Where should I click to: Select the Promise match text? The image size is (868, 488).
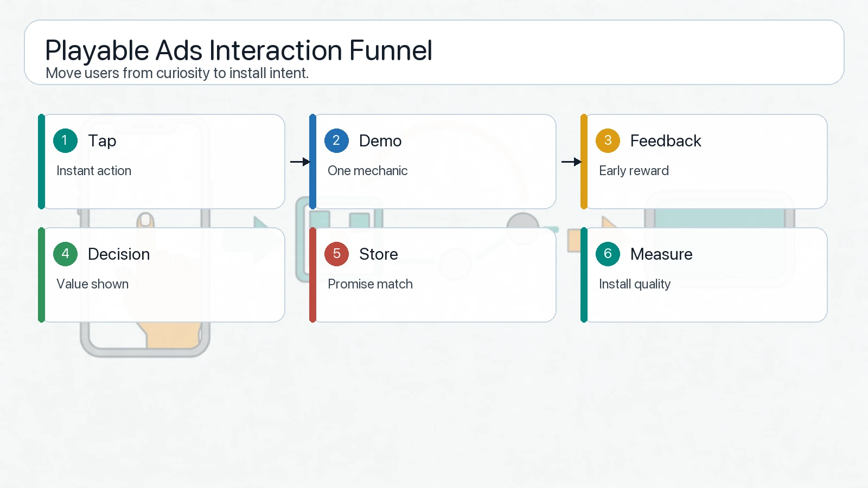coord(370,284)
